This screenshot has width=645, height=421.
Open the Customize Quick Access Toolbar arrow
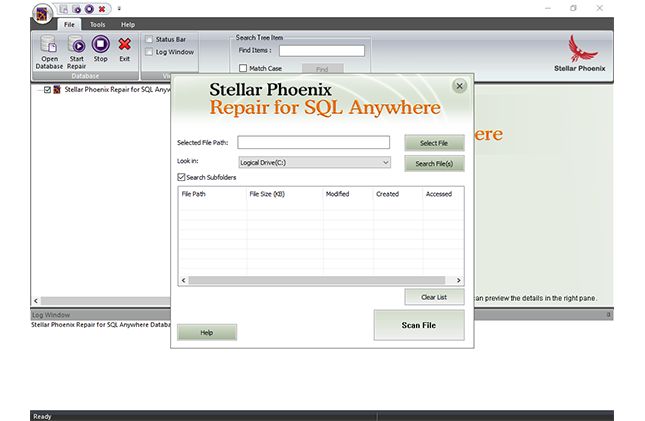click(x=119, y=9)
